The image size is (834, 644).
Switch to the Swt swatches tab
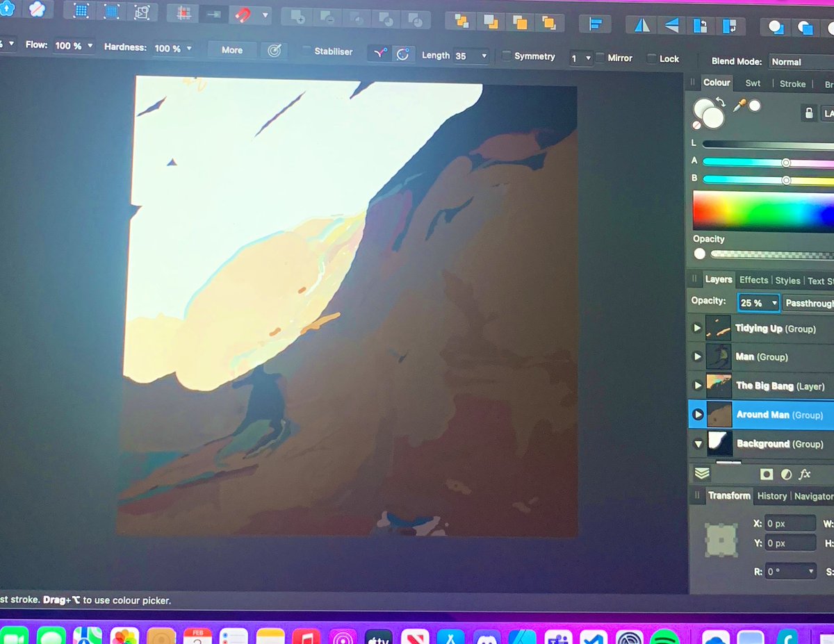click(x=753, y=83)
